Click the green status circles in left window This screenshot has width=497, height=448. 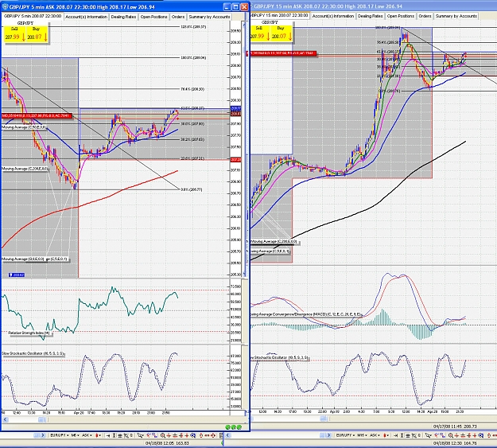coord(234,427)
